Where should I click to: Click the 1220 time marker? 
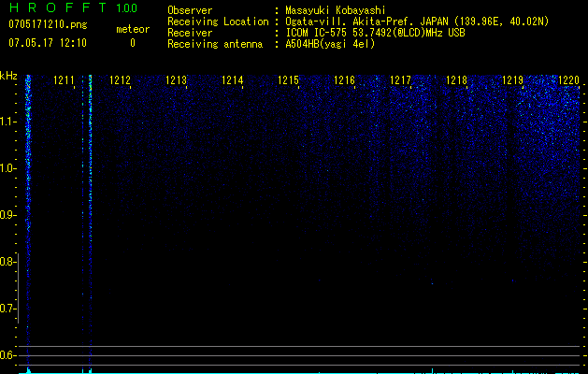569,79
